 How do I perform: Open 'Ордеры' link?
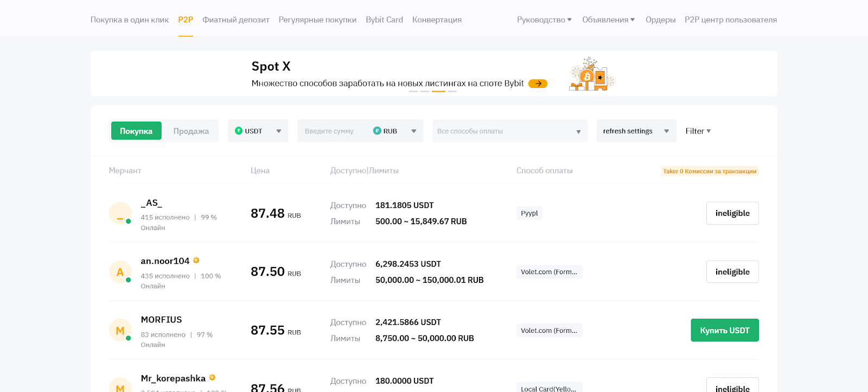660,20
